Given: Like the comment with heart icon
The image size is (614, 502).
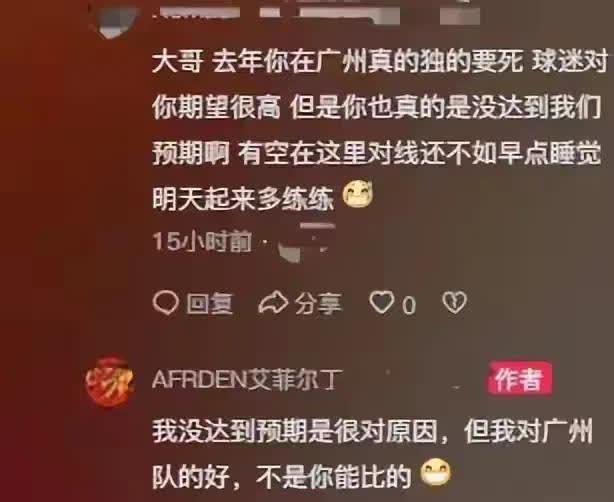Looking at the screenshot, I should click(x=382, y=302).
